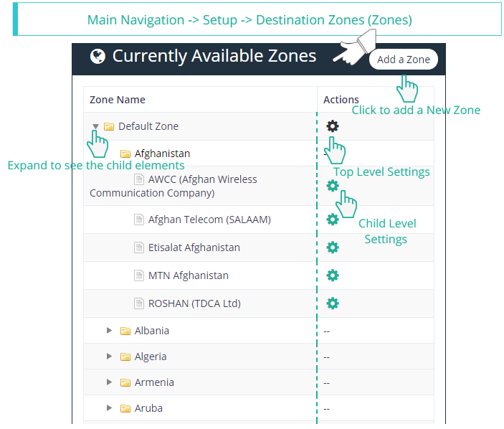This screenshot has height=429, width=504.
Task: Expand the Armenia zone arrow
Action: click(110, 382)
